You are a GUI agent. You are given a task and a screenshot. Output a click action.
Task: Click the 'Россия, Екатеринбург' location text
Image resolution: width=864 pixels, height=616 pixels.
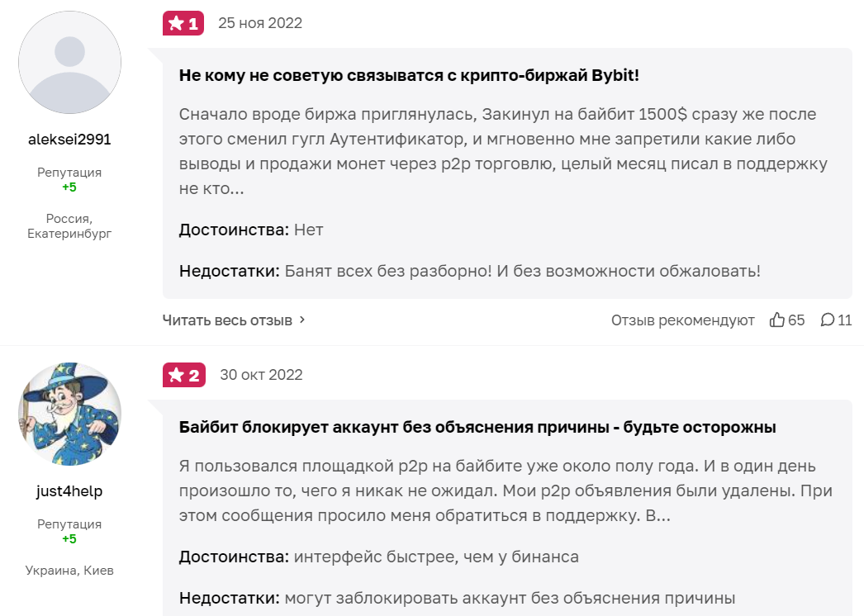pyautogui.click(x=69, y=226)
